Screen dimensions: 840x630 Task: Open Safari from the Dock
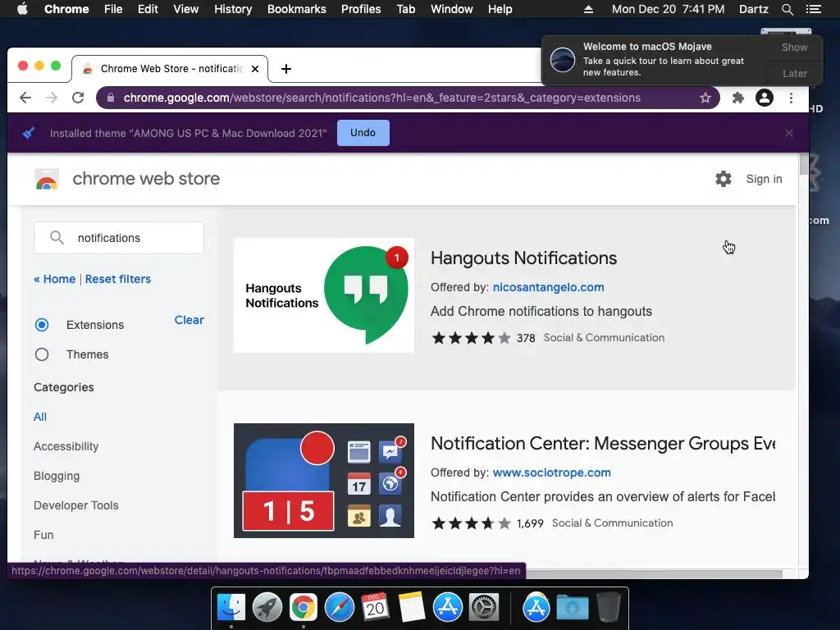point(339,608)
